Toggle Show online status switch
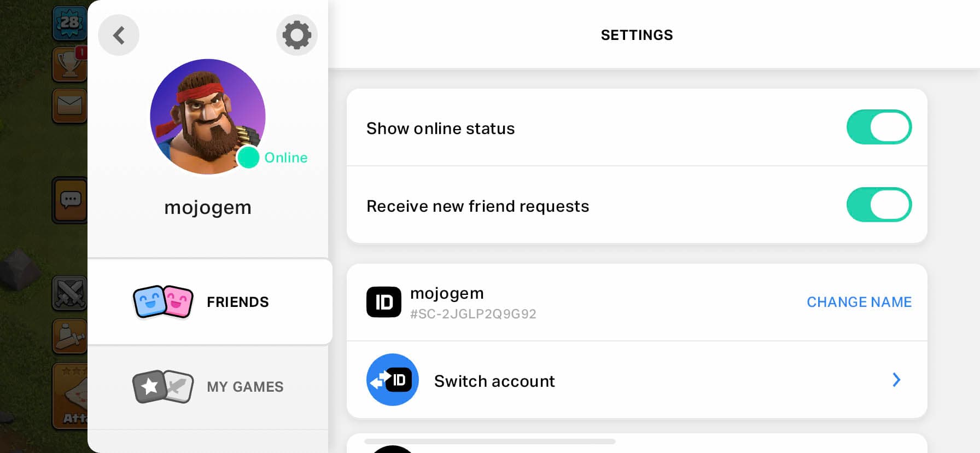This screenshot has width=980, height=453. (879, 127)
